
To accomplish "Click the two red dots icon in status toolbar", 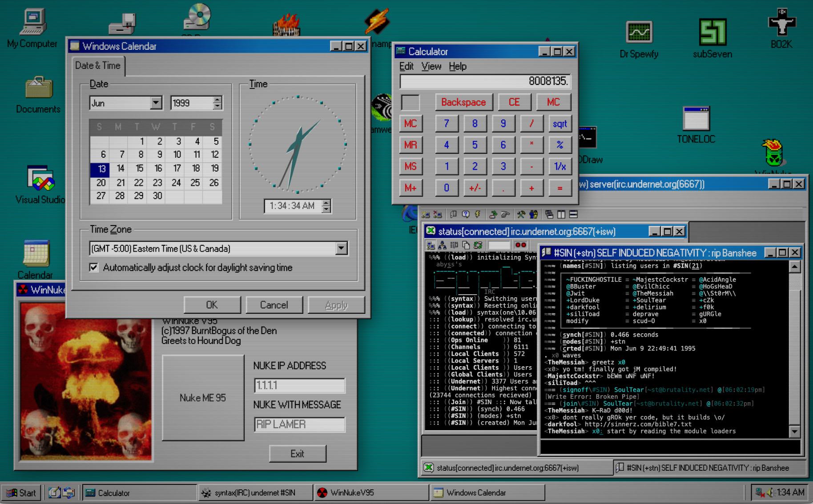I will click(520, 245).
